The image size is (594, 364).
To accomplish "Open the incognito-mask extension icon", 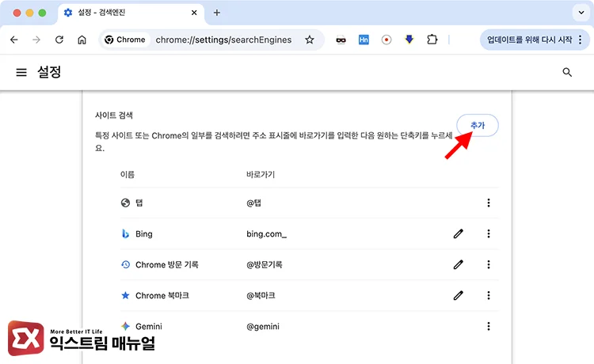I will tap(341, 40).
